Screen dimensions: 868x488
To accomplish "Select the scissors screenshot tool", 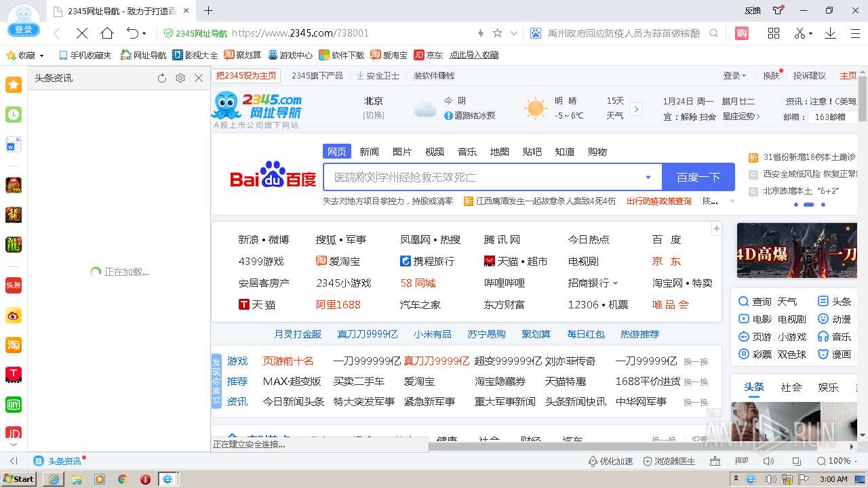I will click(800, 33).
